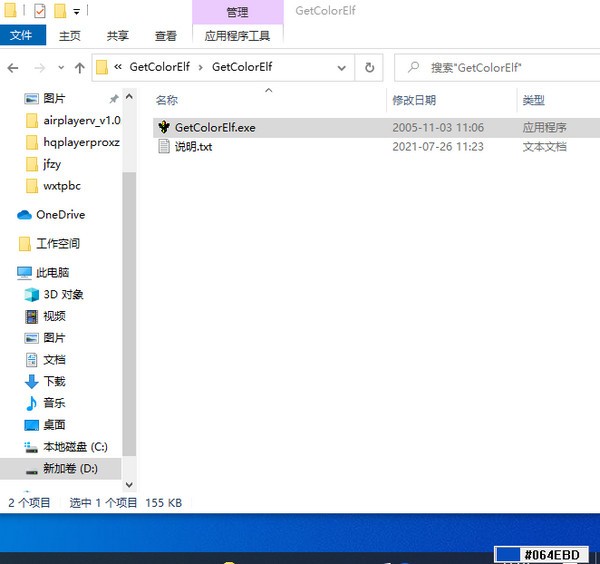
Task: Click properties icon in quick access toolbar
Action: [40, 12]
